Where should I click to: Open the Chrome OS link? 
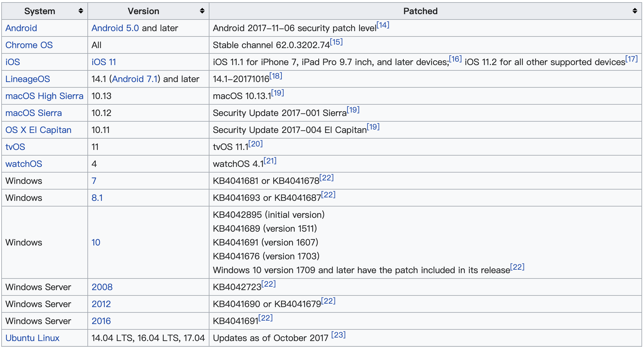pyautogui.click(x=29, y=45)
